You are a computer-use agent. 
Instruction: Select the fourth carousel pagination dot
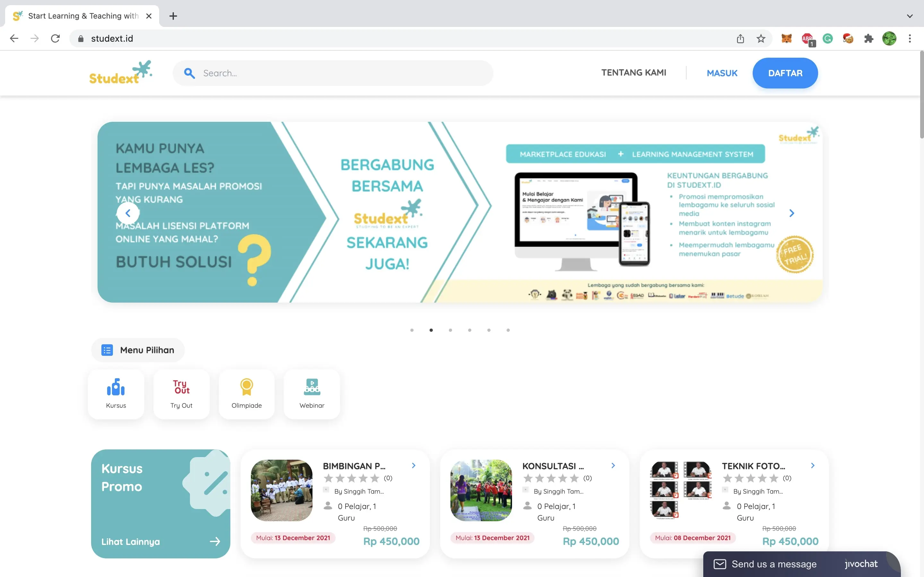coord(470,330)
